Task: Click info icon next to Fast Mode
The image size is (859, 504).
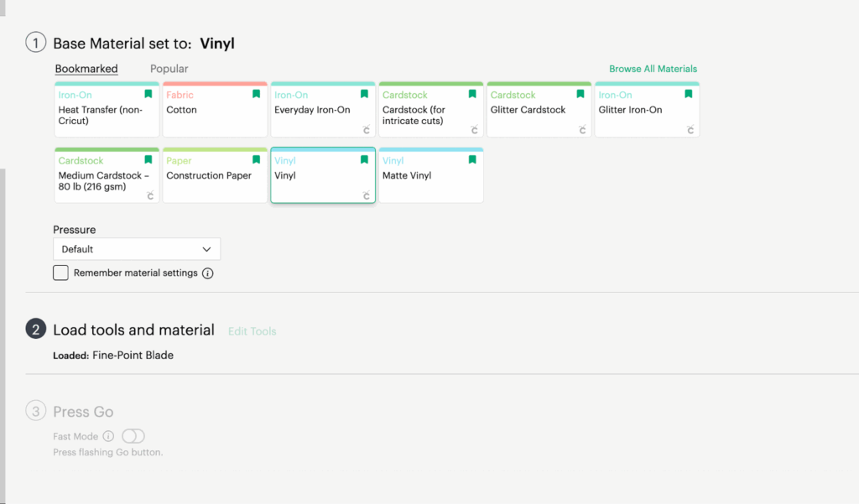Action: point(108,436)
